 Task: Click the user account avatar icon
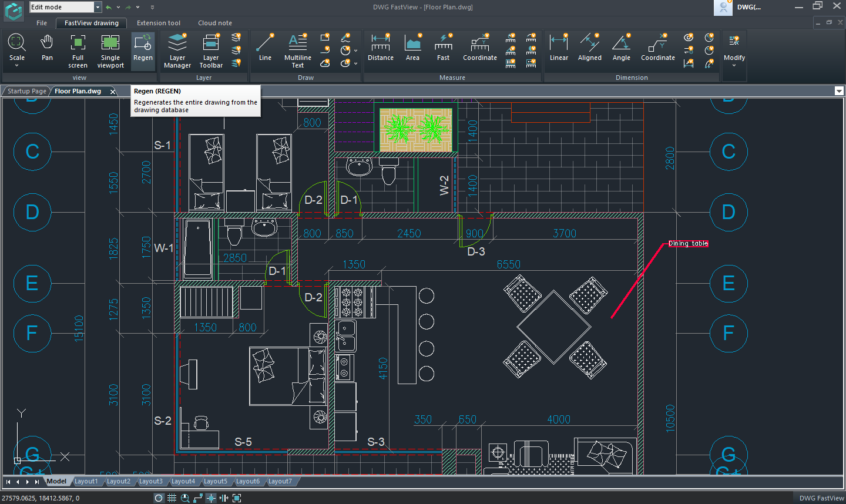723,8
